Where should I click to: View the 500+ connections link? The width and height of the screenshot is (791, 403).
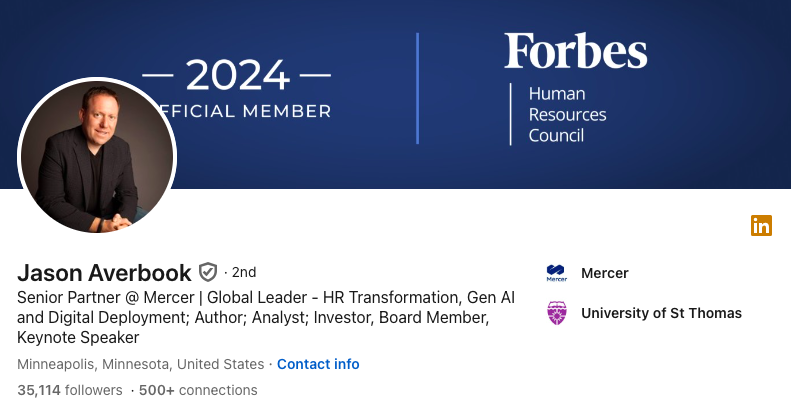pos(198,390)
